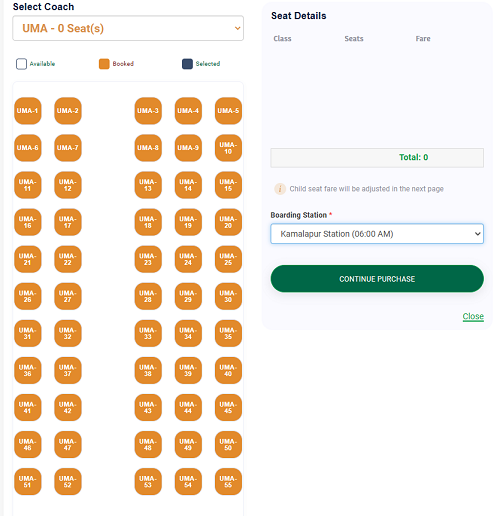The width and height of the screenshot is (500, 516).
Task: Choose seat UMA-13
Action: 148,185
